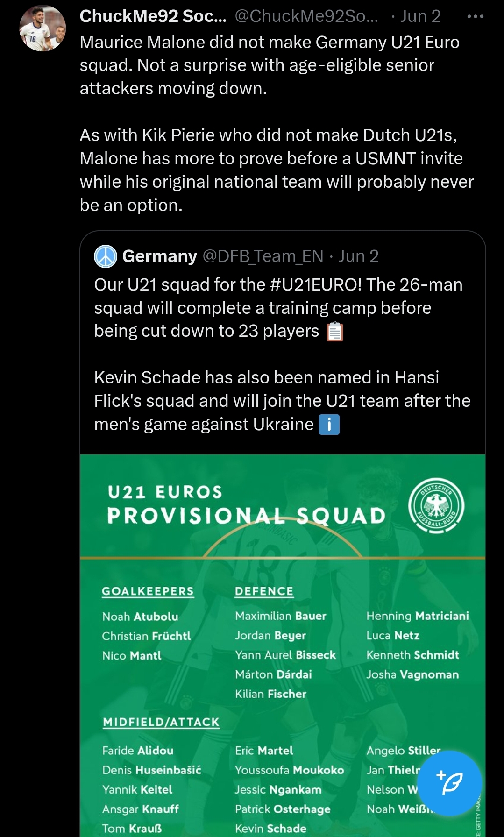Viewport: 504px width, 837px height.
Task: Open Germany account peace-sign avatar
Action: 106,256
